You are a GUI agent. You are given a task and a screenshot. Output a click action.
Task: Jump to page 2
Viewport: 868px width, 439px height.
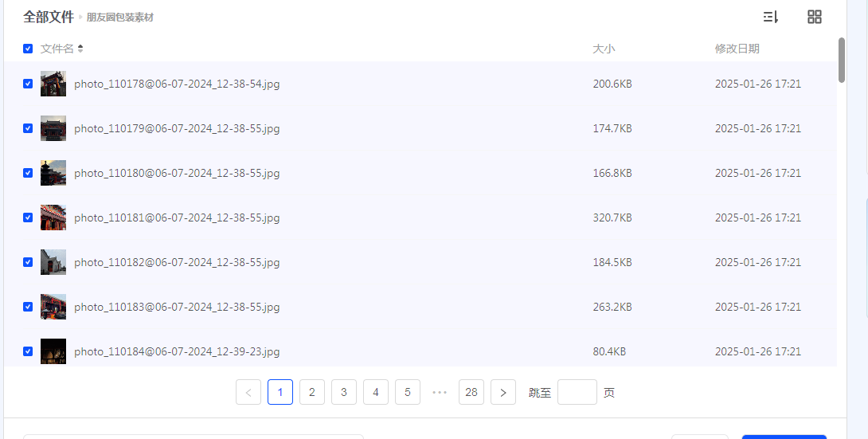pyautogui.click(x=312, y=392)
